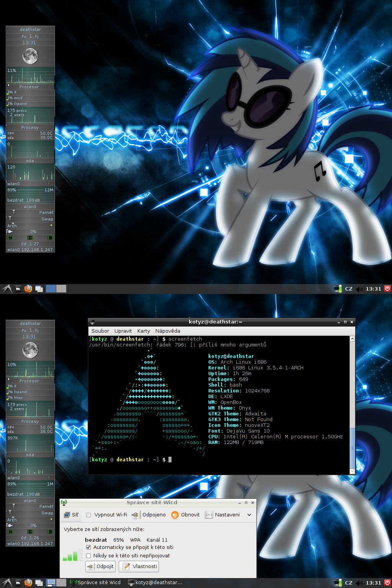The height and width of the screenshot is (588, 392).
Task: Open LXDE menu in lower desktop panel
Action: point(7,583)
